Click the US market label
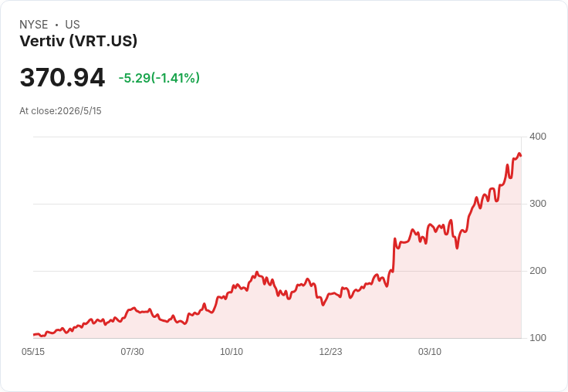 pyautogui.click(x=73, y=25)
